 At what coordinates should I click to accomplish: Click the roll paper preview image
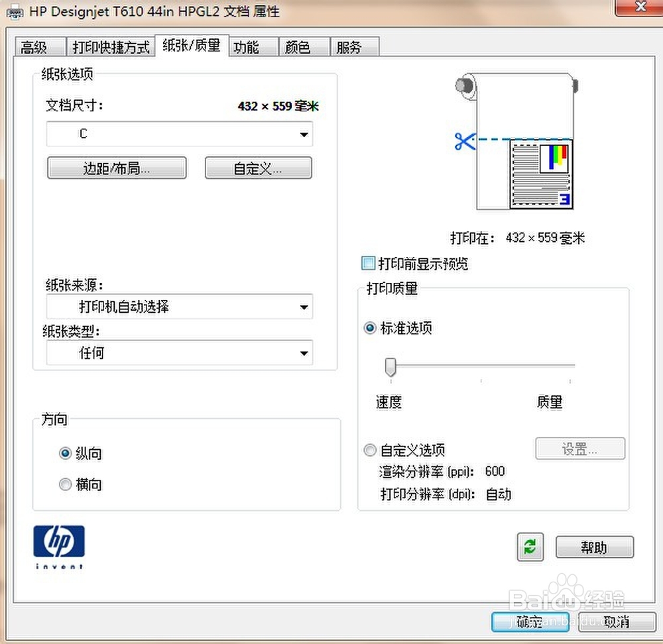pos(516,142)
